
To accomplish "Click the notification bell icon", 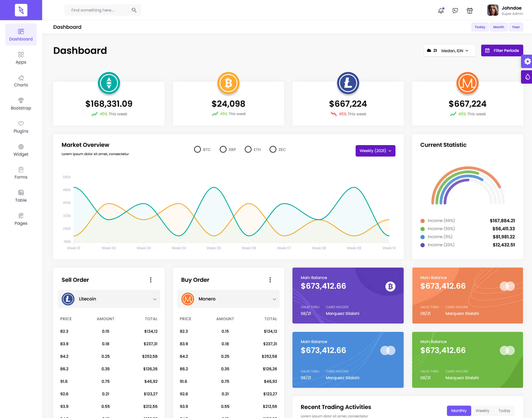I will coord(441,11).
